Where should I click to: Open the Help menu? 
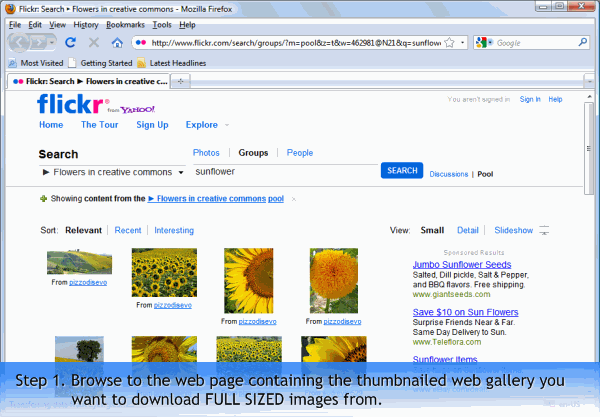point(187,25)
